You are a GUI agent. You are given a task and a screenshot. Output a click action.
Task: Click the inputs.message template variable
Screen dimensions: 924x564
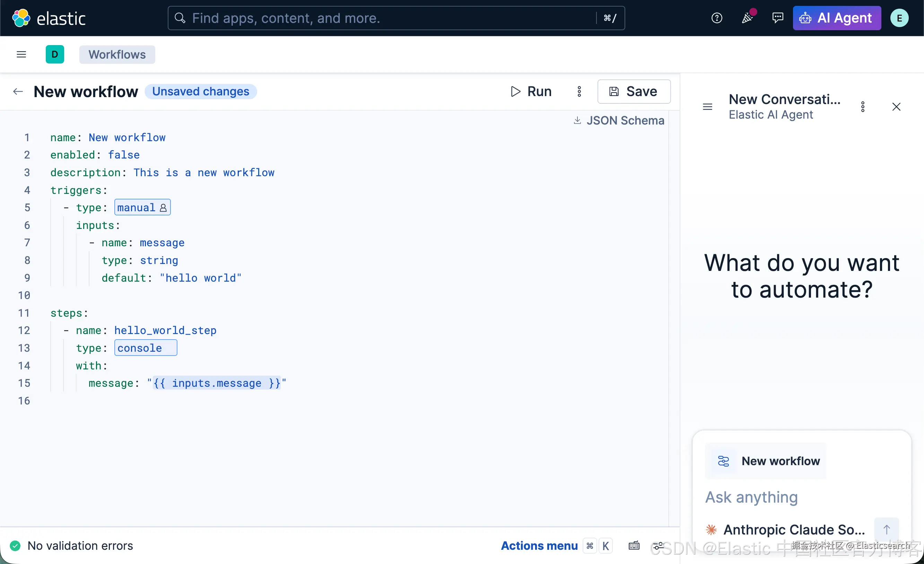point(217,383)
